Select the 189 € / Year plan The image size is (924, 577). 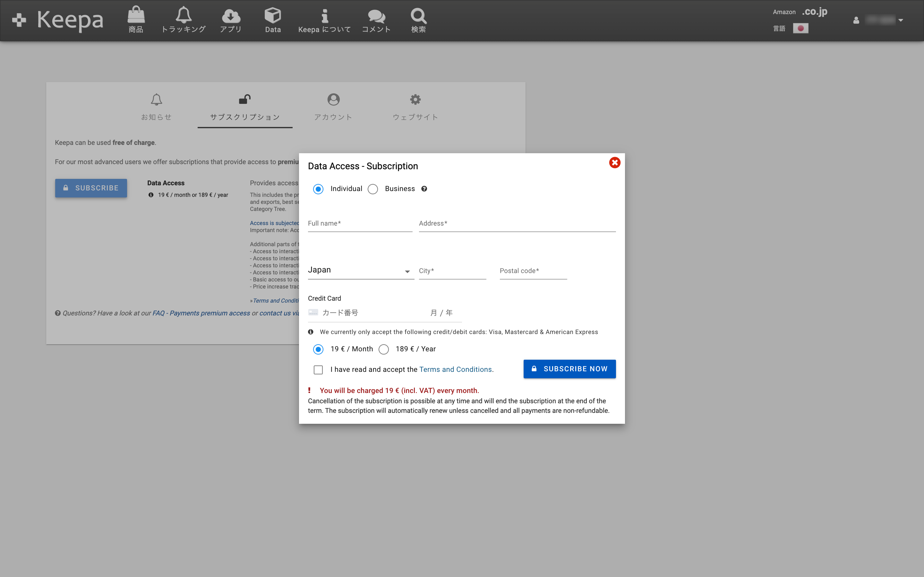click(384, 349)
